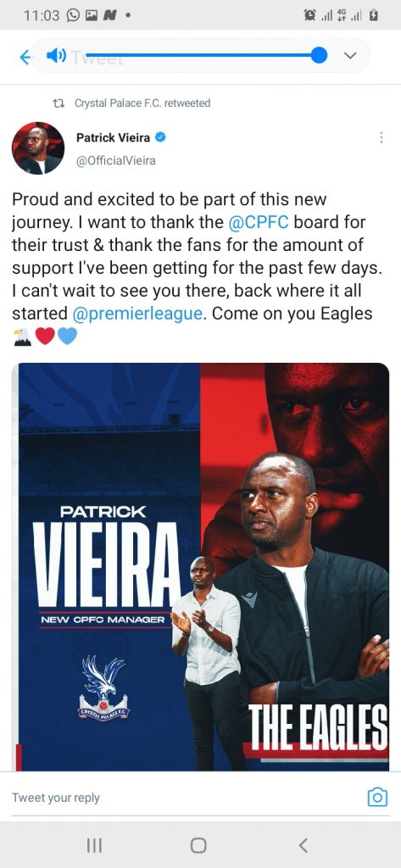Tap the retweet icon beside Crystal Palace F.C.
This screenshot has height=868, width=401.
point(58,103)
